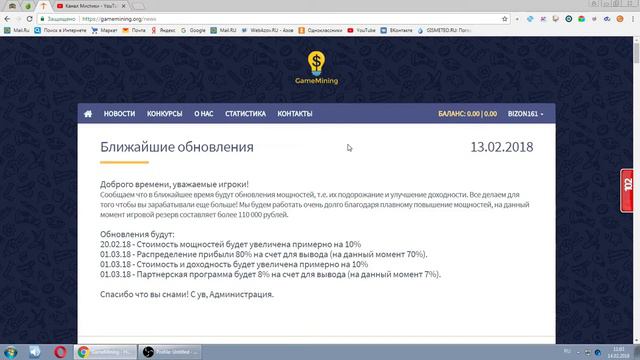
Task: Click the БАЛАНС 0.00 | 0.00 indicator
Action: (467, 114)
